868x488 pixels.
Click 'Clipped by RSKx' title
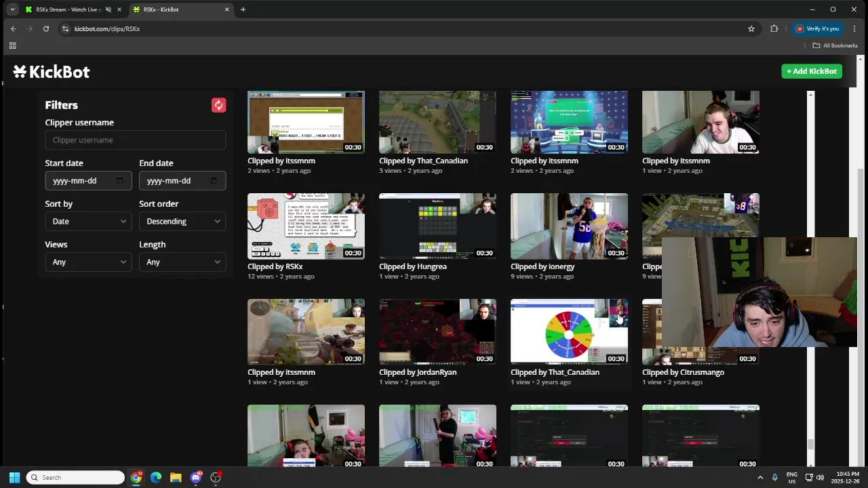click(275, 266)
